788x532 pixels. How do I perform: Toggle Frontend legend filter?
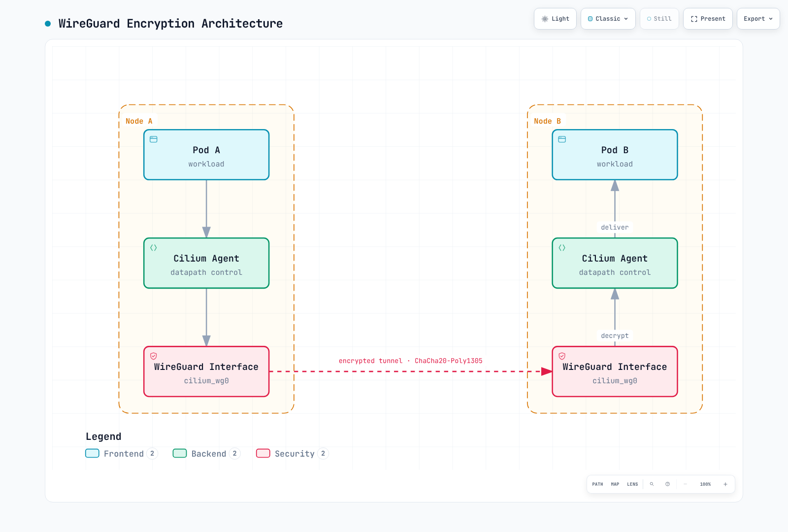[x=121, y=454]
